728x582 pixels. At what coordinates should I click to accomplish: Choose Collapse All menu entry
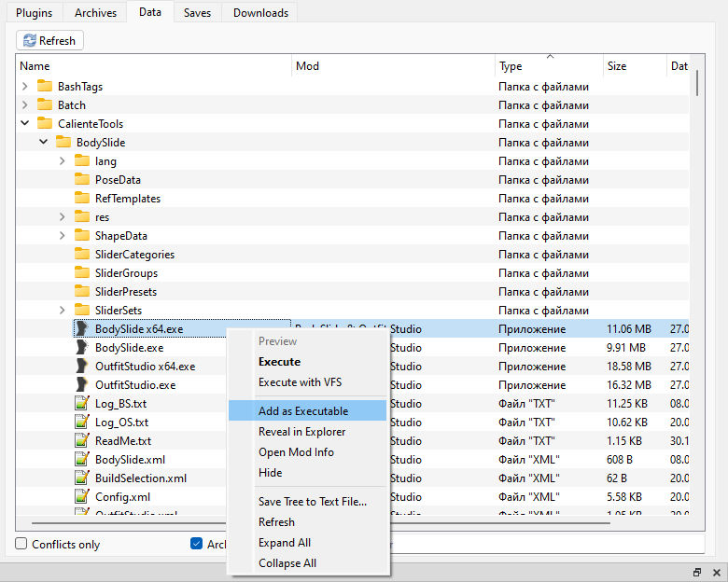(308, 562)
